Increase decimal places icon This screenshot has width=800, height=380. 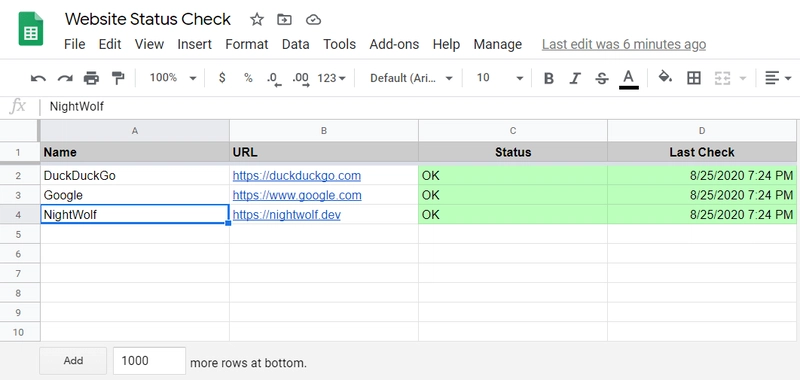point(301,79)
